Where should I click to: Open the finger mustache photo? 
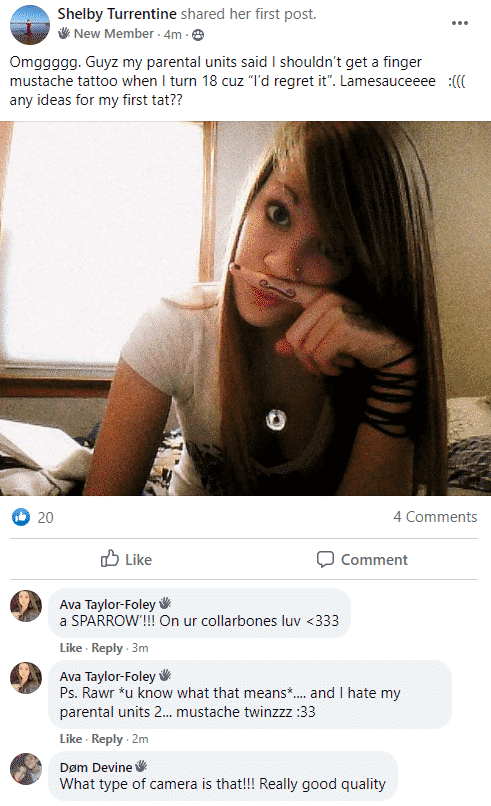pyautogui.click(x=245, y=308)
